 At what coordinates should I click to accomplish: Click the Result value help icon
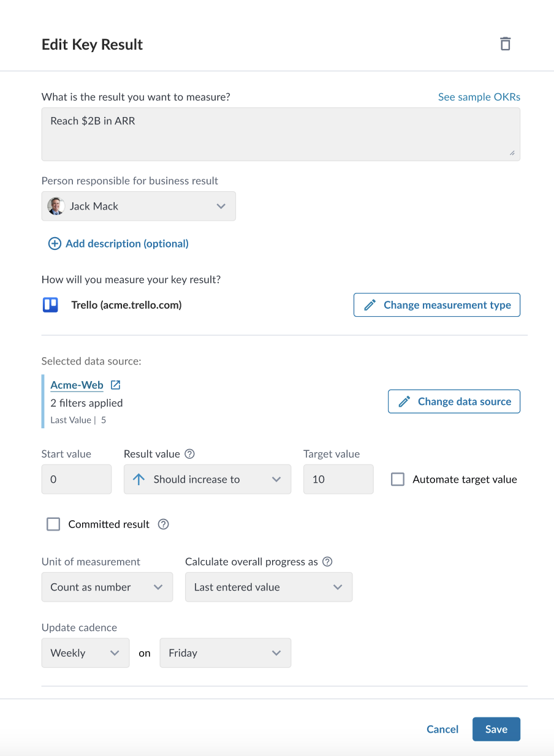[x=190, y=454]
